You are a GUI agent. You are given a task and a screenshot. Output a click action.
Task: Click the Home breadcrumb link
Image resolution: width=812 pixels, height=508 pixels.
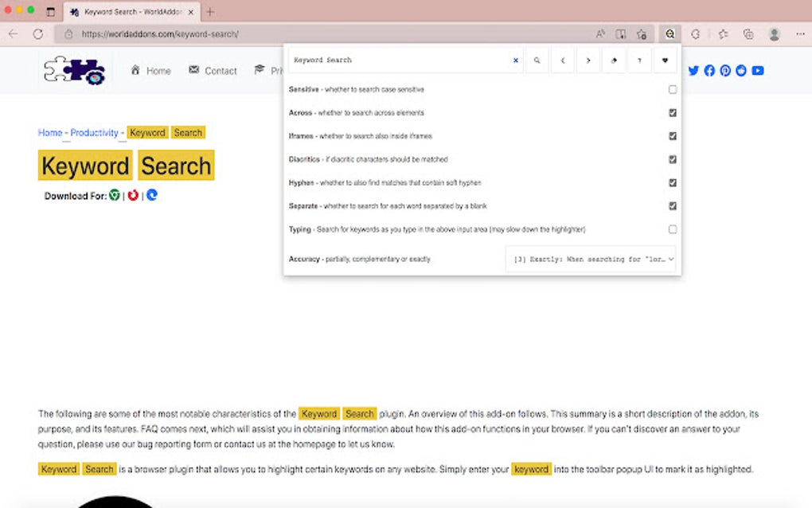pyautogui.click(x=50, y=132)
